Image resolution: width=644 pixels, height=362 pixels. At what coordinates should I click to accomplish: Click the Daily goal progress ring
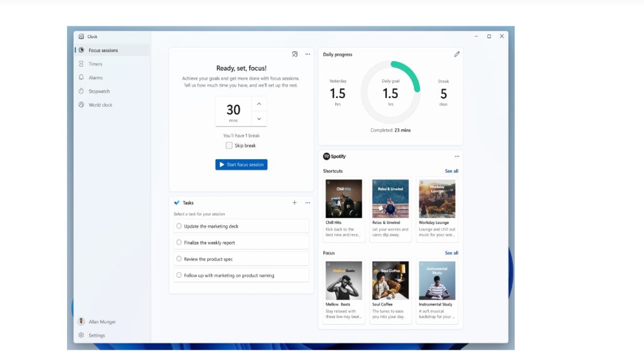pos(390,93)
